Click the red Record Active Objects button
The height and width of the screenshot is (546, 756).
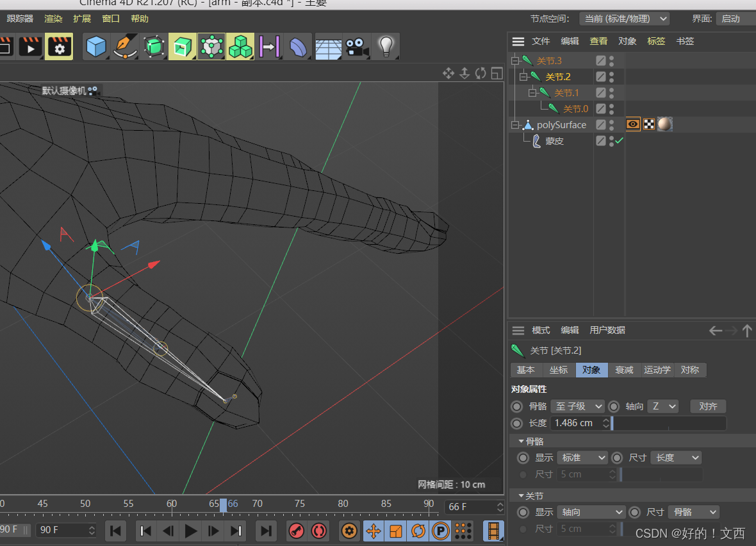tap(297, 531)
